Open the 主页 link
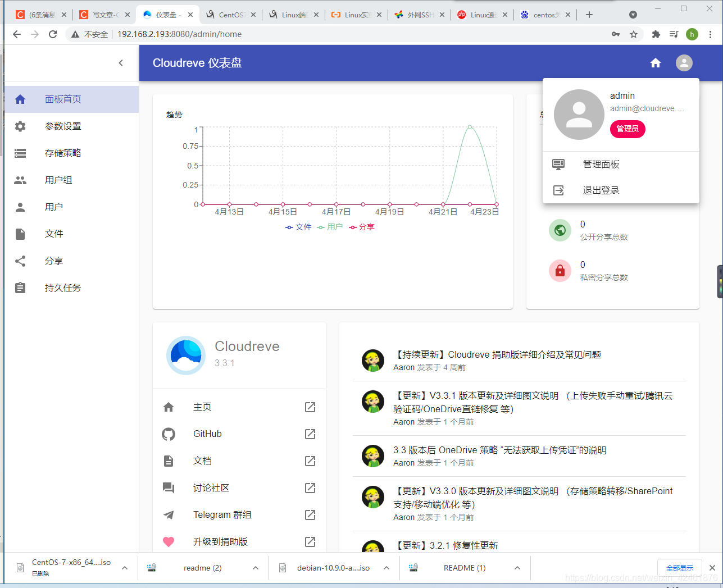The width and height of the screenshot is (723, 588). pos(239,407)
